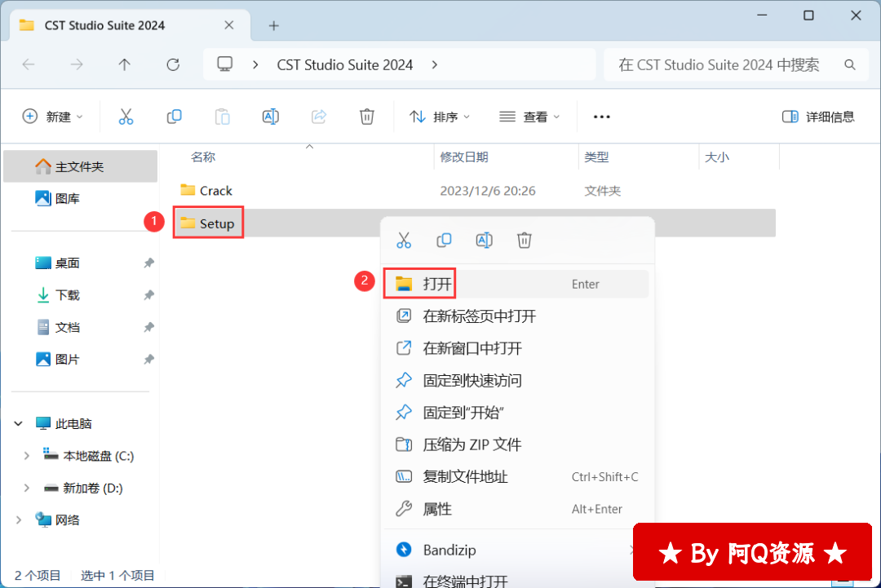This screenshot has height=588, width=881.
Task: Open 桌面 in the sidebar
Action: point(80,263)
